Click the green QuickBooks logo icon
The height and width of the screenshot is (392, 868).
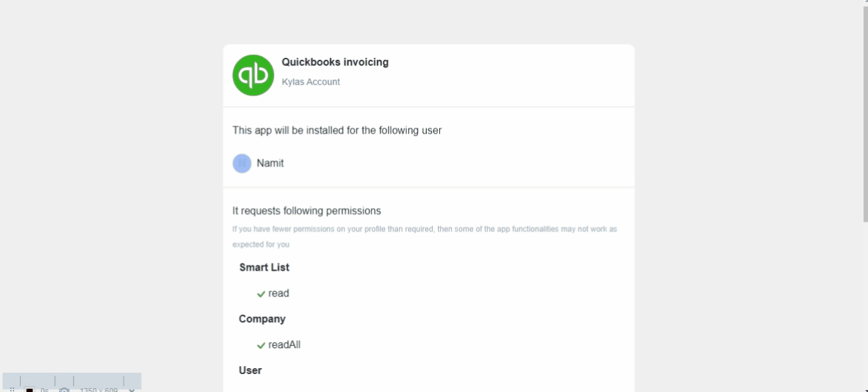(253, 75)
